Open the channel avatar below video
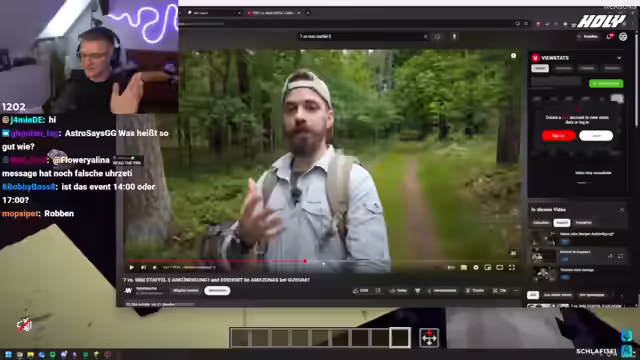The width and height of the screenshot is (640, 360). [128, 291]
